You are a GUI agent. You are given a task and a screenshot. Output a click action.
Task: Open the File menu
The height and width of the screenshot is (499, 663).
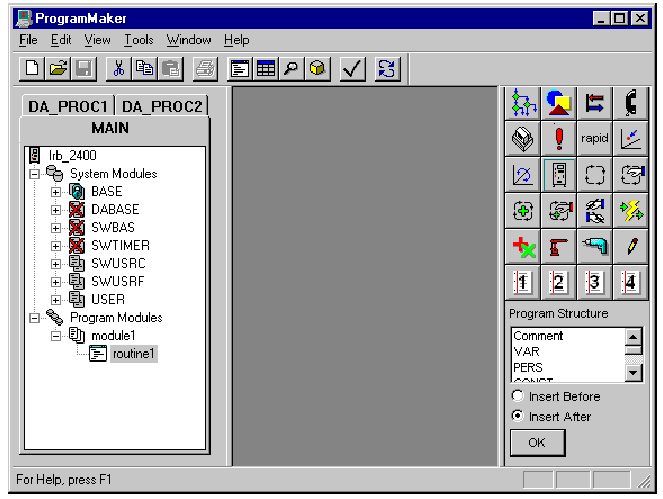click(x=28, y=40)
